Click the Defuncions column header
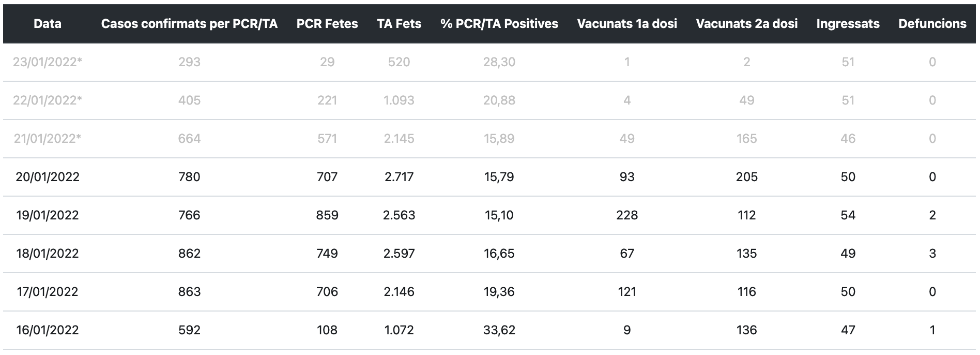Image resolution: width=980 pixels, height=355 pixels. click(x=932, y=24)
